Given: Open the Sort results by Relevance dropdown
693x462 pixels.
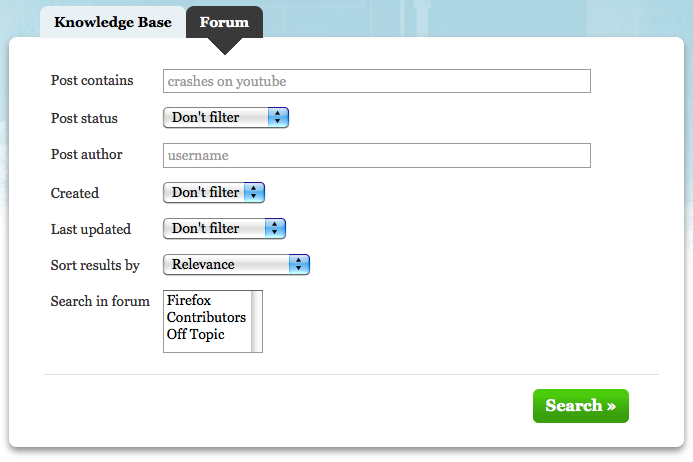Looking at the screenshot, I should [x=237, y=265].
